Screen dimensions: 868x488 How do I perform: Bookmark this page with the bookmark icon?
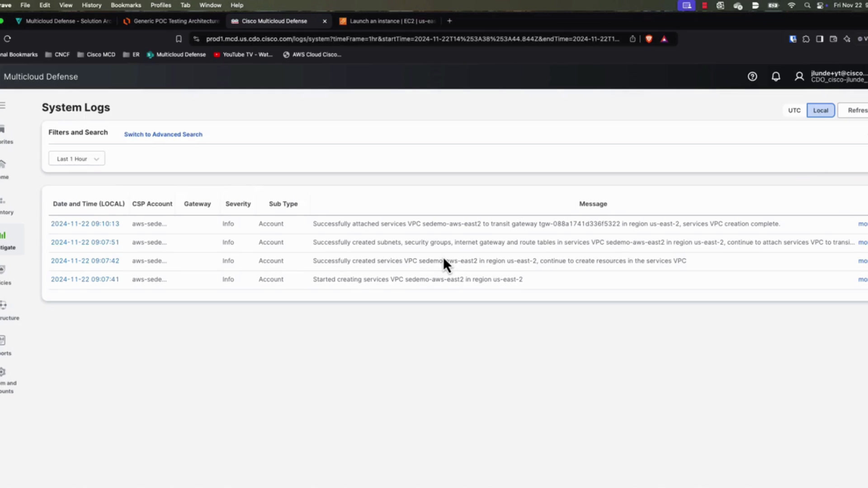tap(179, 39)
